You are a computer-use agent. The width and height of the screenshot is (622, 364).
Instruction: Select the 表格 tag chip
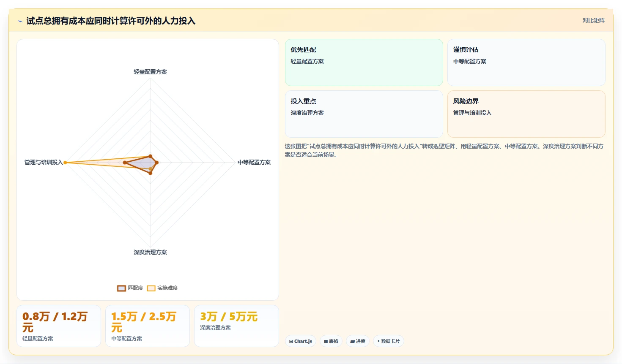point(331,341)
